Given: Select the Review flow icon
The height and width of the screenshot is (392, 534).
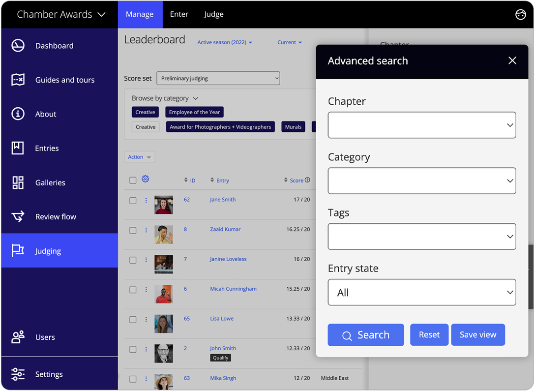Looking at the screenshot, I should [18, 216].
